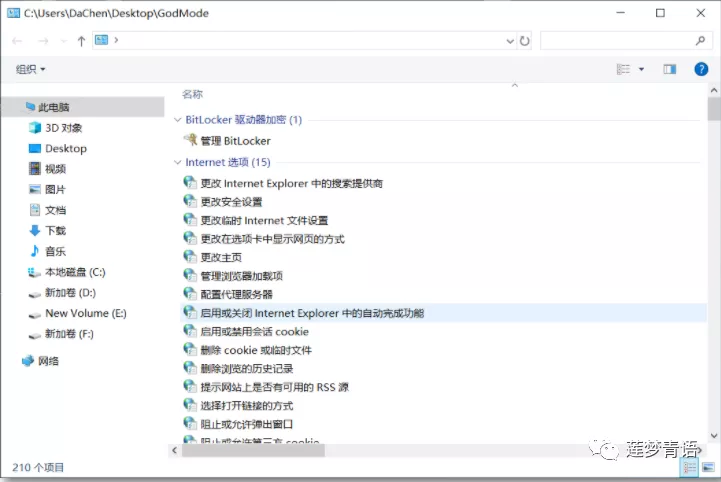Select 删除浏览的历史记录 item

(238, 368)
